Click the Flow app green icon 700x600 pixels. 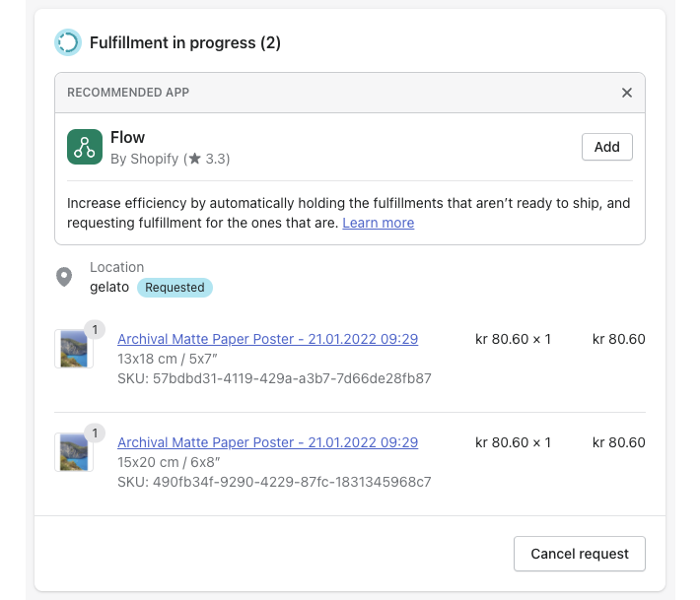[x=85, y=147]
